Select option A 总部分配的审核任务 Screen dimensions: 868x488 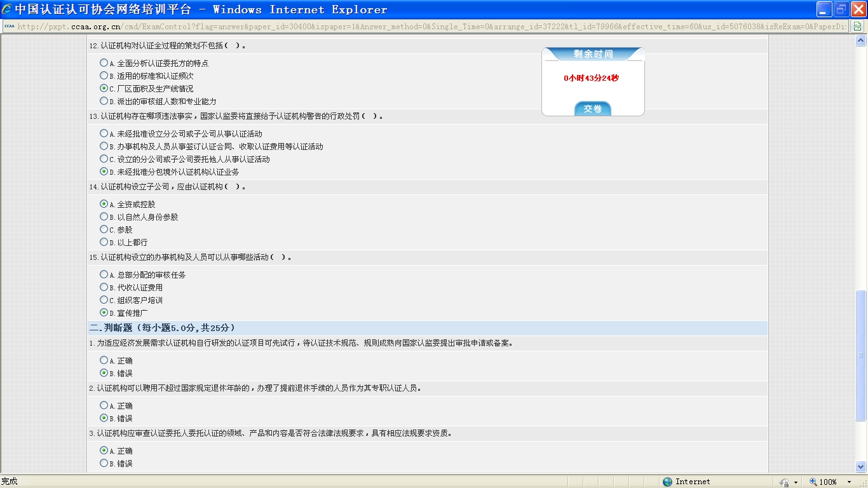[104, 274]
